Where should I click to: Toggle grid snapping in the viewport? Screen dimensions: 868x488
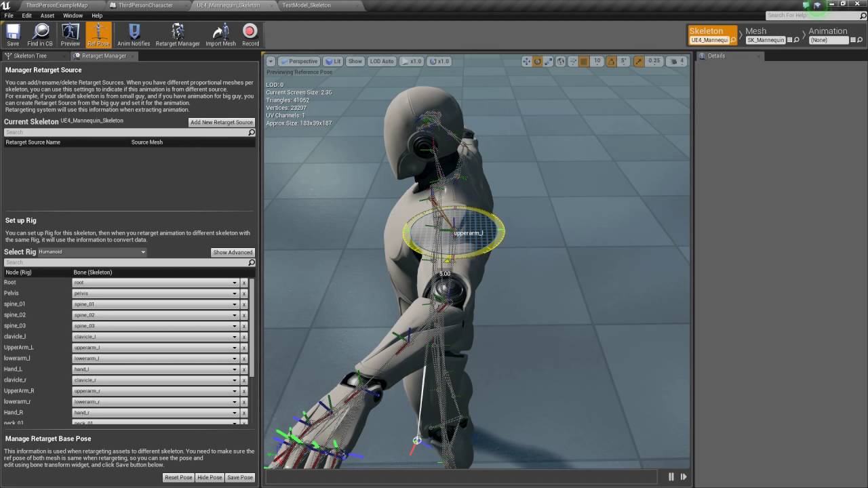coord(584,61)
